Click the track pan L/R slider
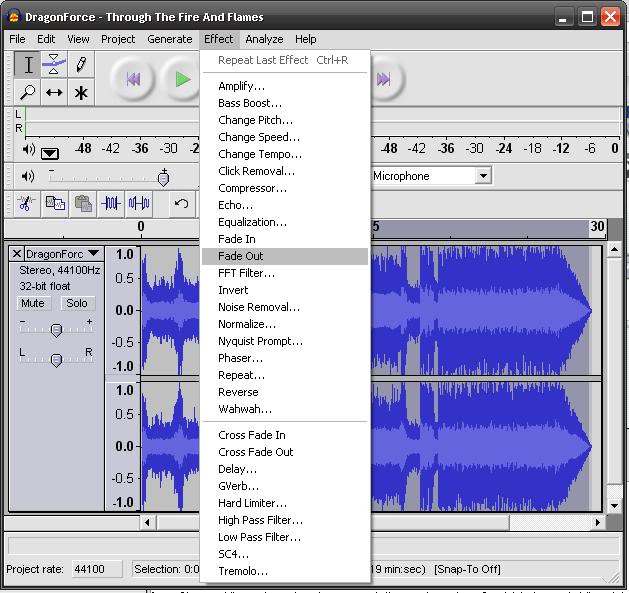This screenshot has height=593, width=629. point(56,359)
